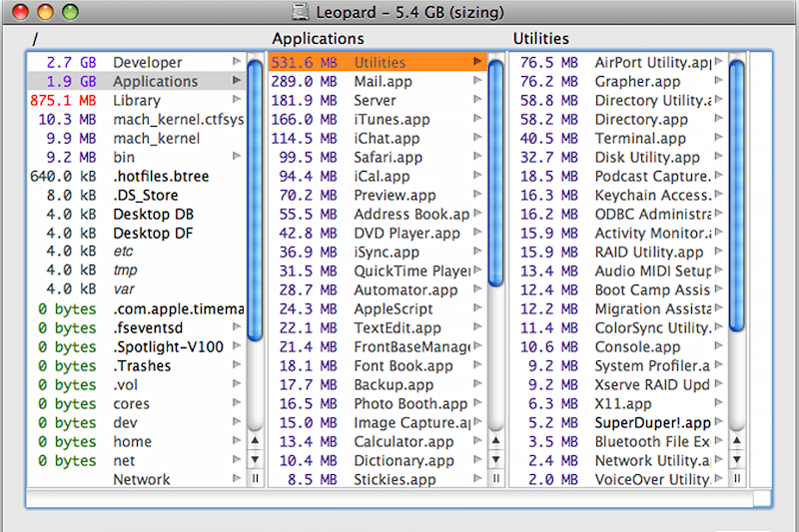This screenshot has width=799, height=532.
Task: Select Preview.app in Applications
Action: [x=378, y=195]
